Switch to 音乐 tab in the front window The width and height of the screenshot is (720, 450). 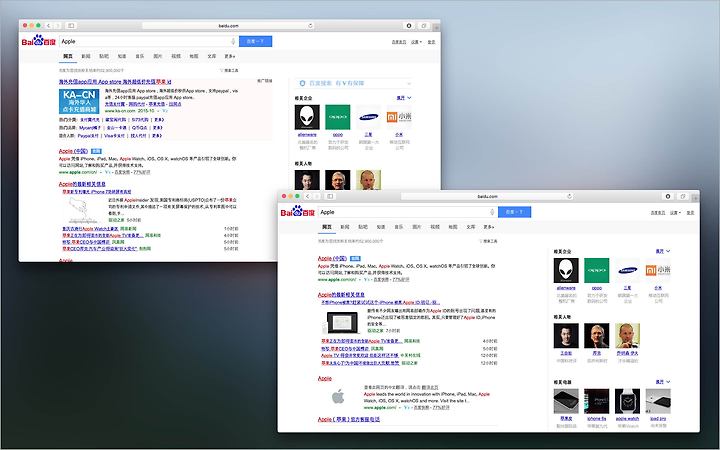399,227
